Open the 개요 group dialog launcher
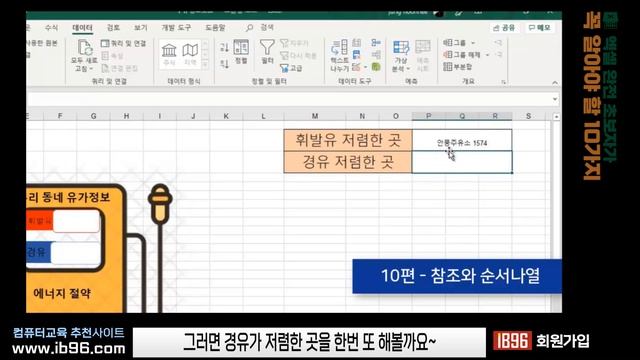This screenshot has height=360, width=640. pos(504,82)
